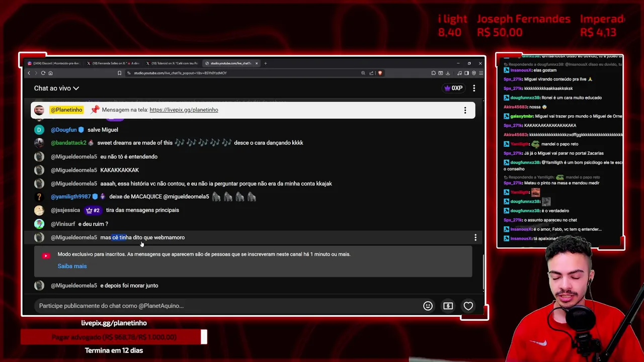Reload the page with the refresh icon
This screenshot has height=362, width=644.
43,73
